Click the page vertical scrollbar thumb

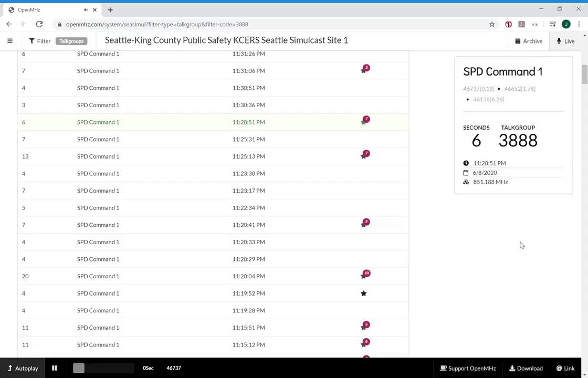point(584,75)
